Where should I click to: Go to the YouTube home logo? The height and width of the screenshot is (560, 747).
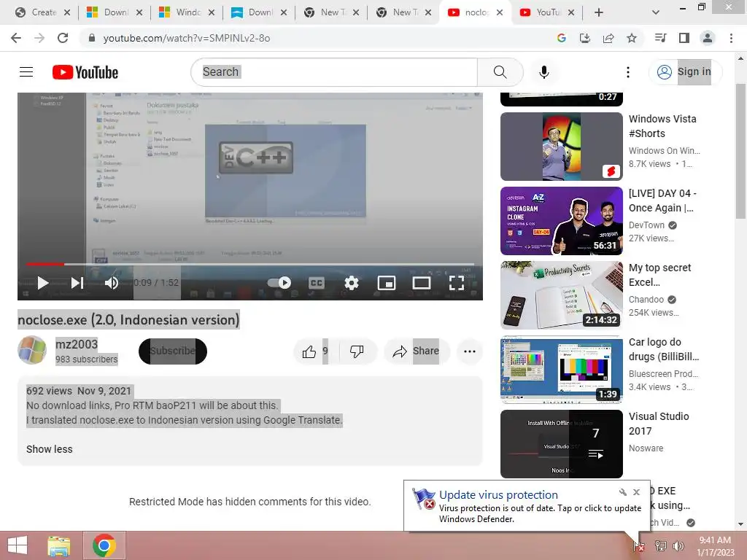pos(85,72)
